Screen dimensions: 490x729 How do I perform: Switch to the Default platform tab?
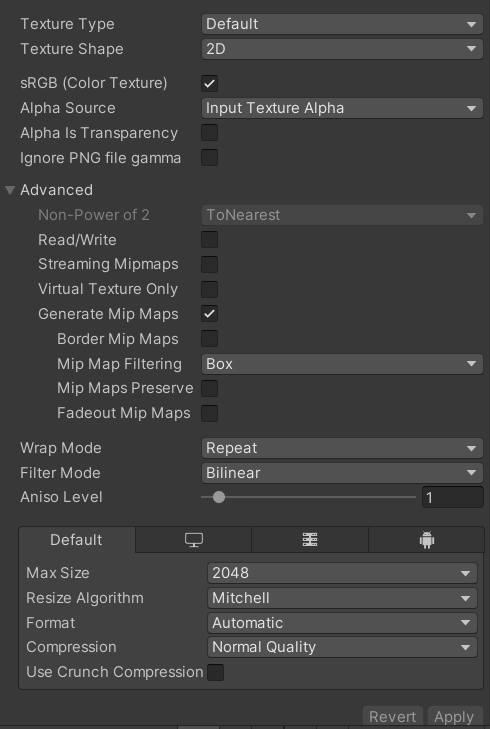click(77, 540)
